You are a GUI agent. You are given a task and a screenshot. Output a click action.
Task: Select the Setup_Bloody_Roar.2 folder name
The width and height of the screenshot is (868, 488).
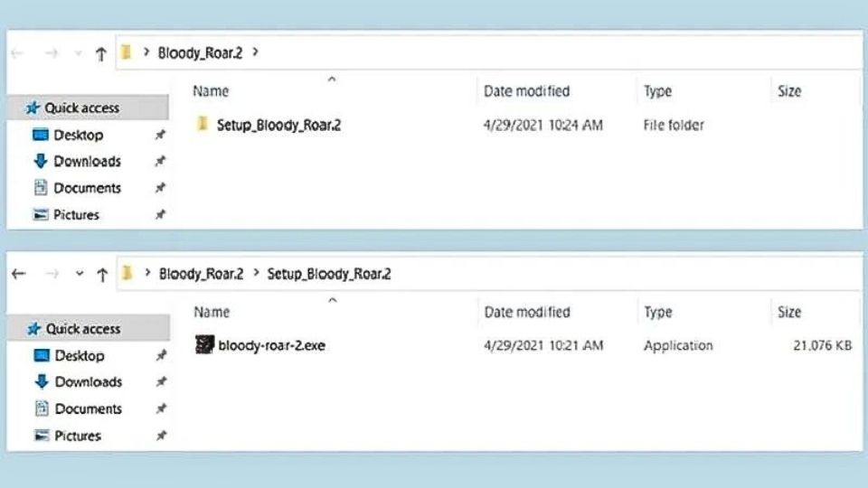pos(279,125)
